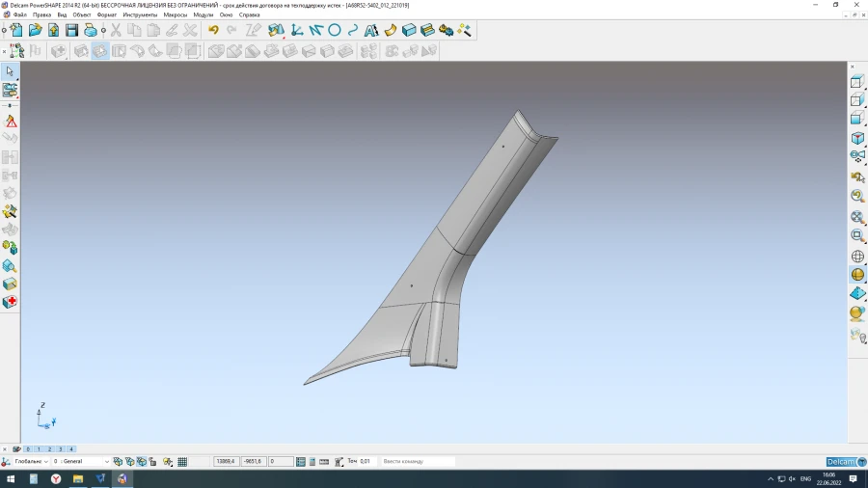Open the Глобально workspace dropdown
Screen dimensions: 868x488
[46, 462]
